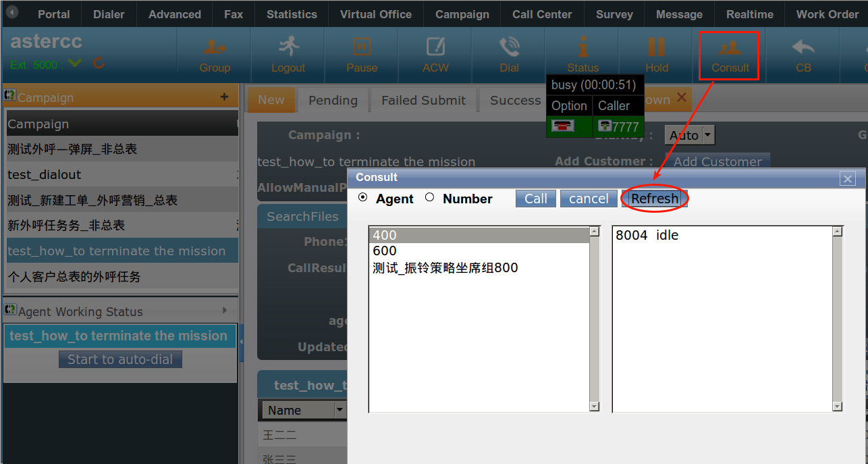Screen dimensions: 868x464
Task: Click the Dial phone icon
Action: tap(509, 47)
